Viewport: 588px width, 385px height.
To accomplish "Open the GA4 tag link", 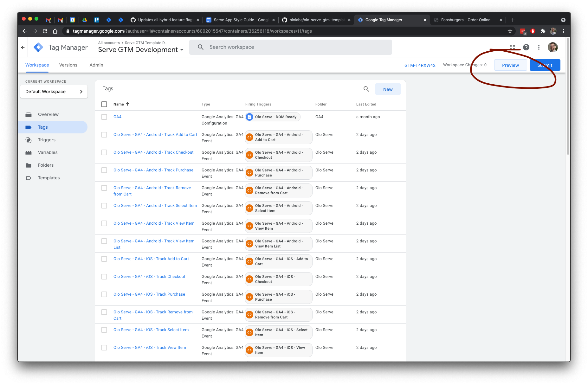I will [118, 117].
